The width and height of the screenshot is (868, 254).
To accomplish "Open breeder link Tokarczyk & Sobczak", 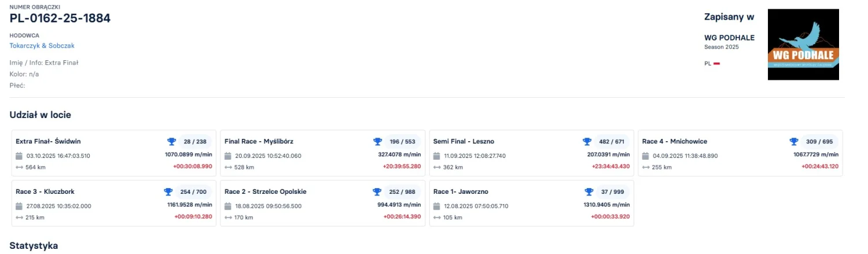I will point(42,46).
